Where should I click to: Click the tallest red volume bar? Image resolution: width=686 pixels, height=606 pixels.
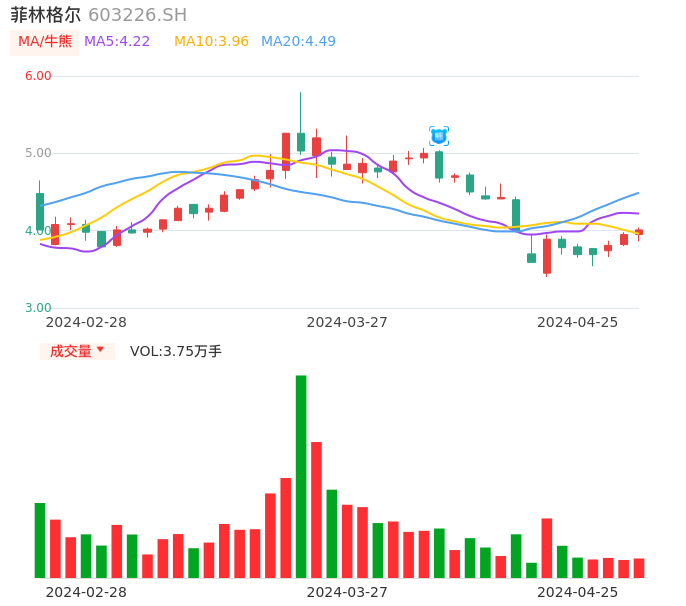[x=316, y=509]
